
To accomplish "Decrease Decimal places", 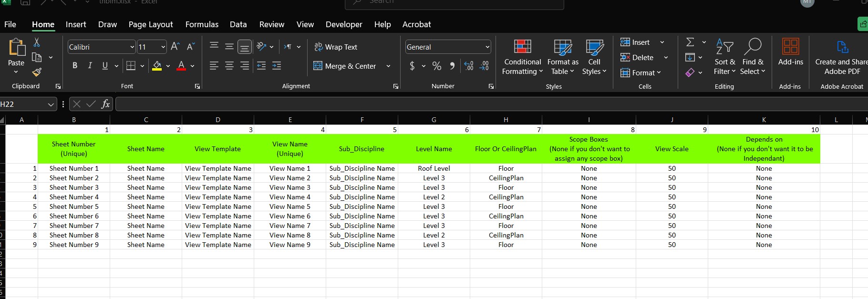I will (x=485, y=66).
